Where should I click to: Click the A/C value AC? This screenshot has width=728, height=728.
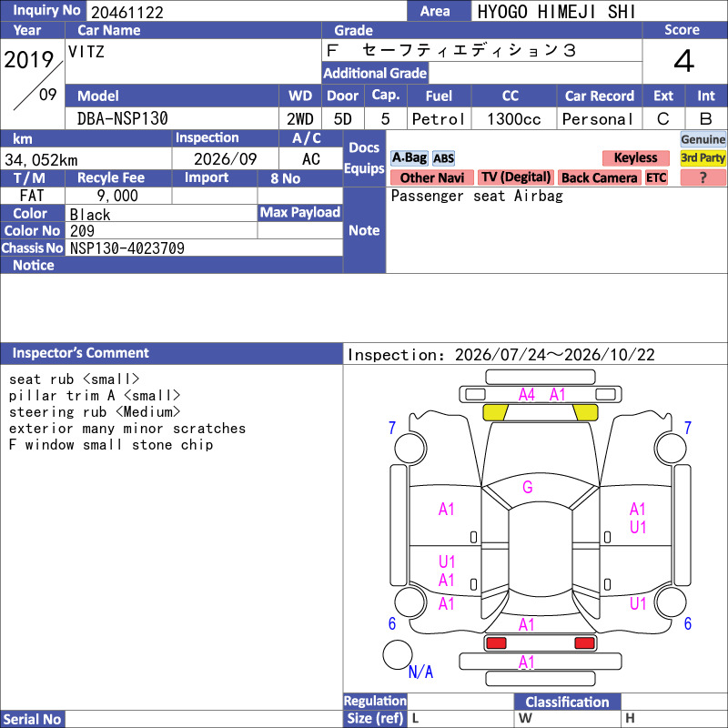point(311,158)
